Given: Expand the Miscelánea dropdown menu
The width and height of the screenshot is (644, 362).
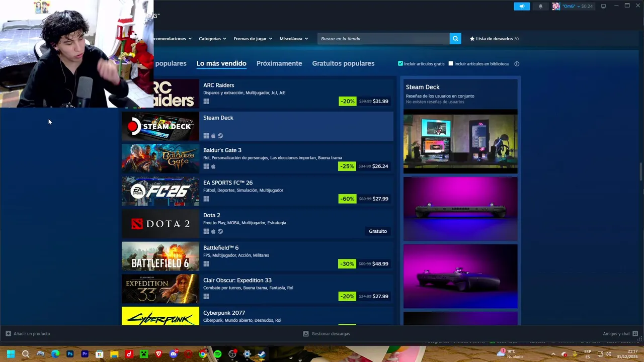Looking at the screenshot, I should click(x=294, y=39).
